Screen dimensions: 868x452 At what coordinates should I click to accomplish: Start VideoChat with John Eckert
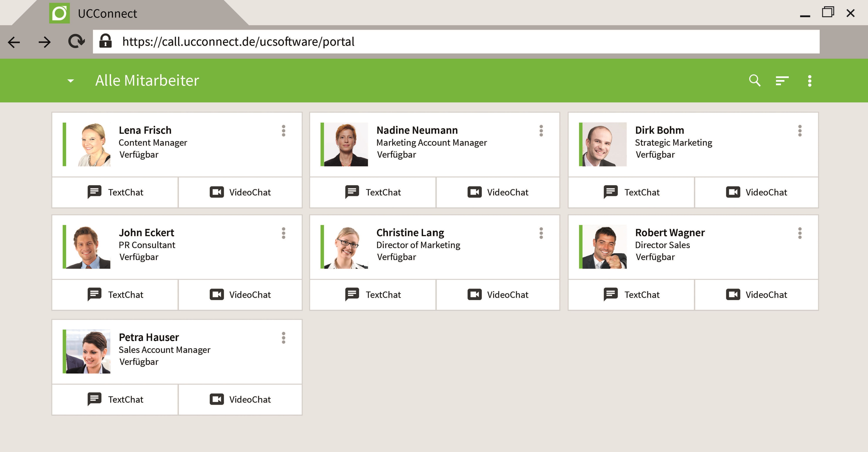coord(240,295)
